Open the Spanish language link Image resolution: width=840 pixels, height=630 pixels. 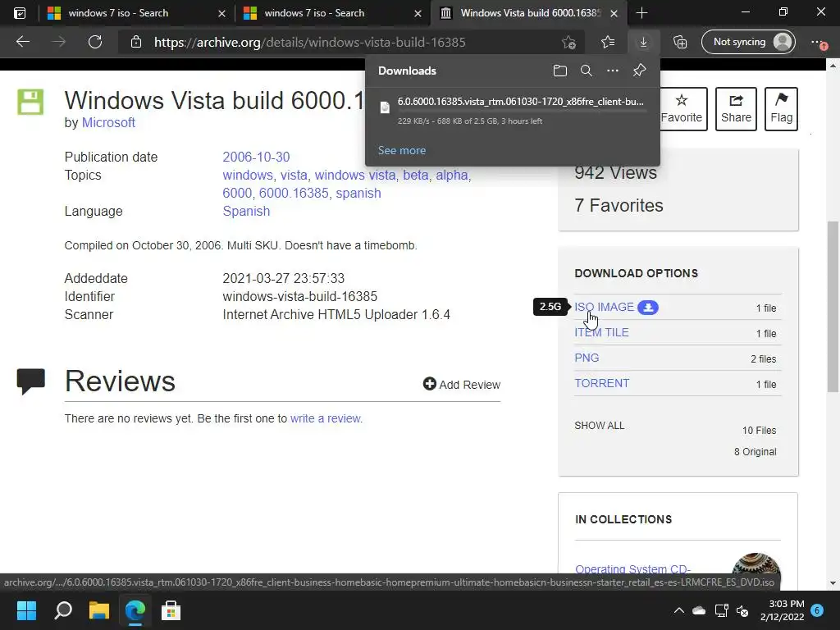pyautogui.click(x=246, y=211)
